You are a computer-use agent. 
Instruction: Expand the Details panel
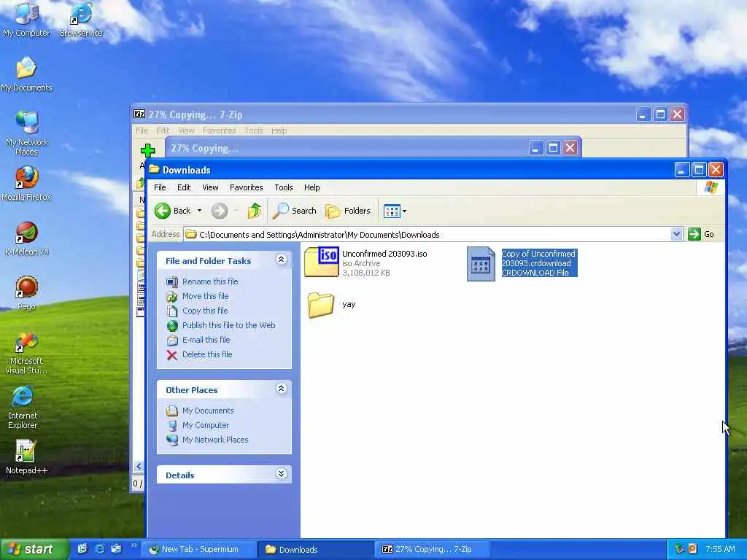281,474
